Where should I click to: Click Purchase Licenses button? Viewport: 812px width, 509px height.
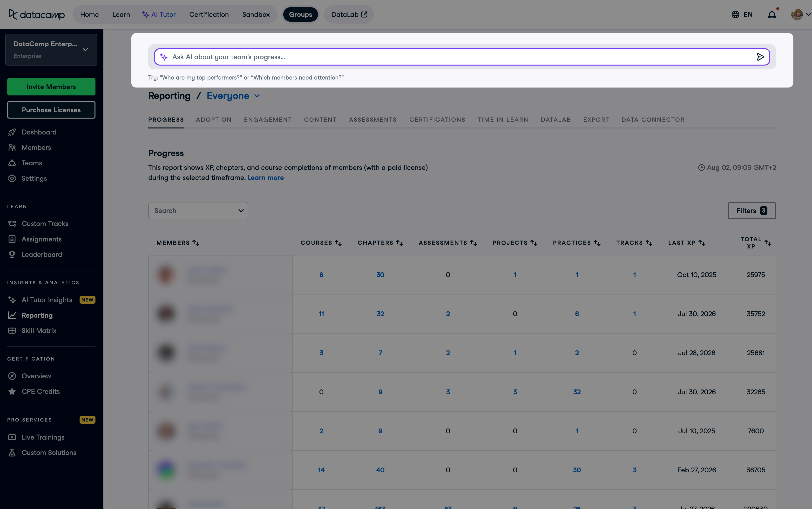click(51, 110)
